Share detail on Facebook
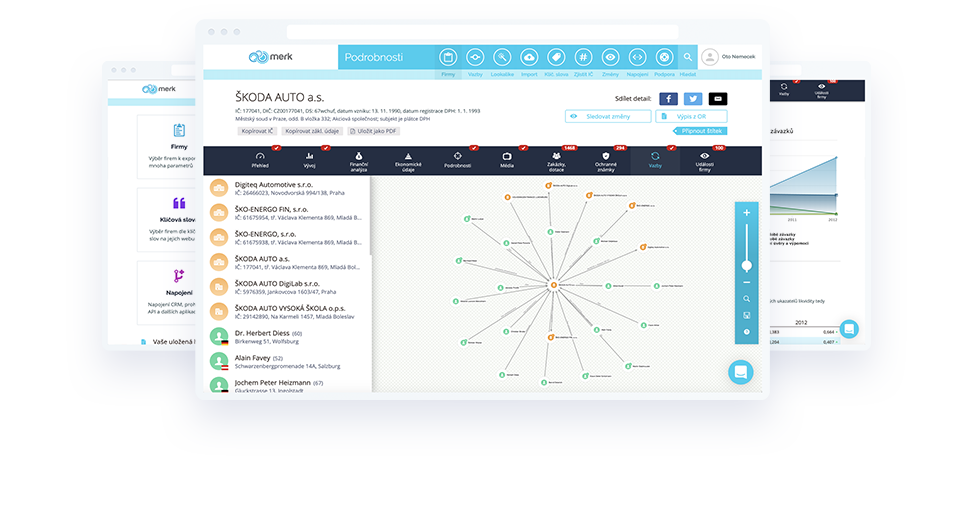The image size is (977, 507). click(x=668, y=99)
